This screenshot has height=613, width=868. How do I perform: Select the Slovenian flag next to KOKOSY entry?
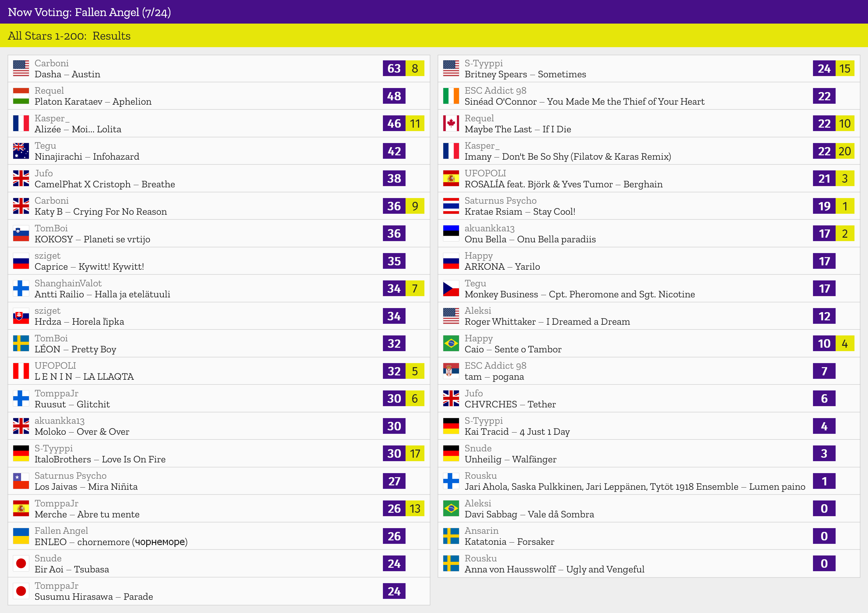(x=21, y=234)
